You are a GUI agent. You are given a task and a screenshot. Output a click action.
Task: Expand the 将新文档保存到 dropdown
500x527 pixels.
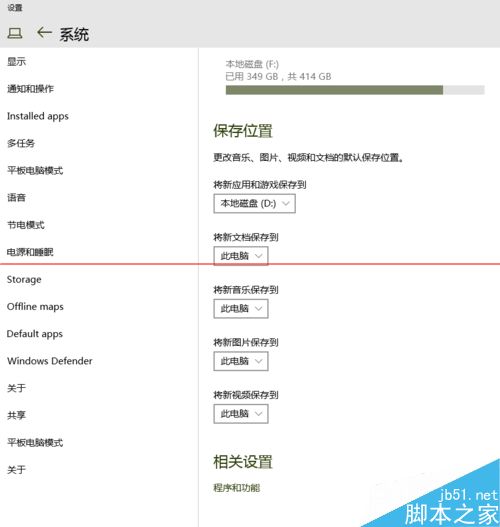pos(241,256)
